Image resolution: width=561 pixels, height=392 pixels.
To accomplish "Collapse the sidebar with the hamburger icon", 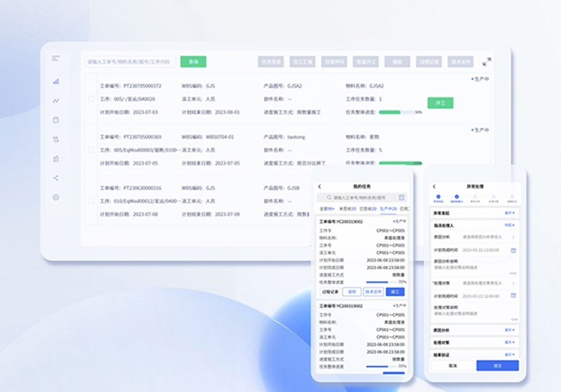I will click(x=56, y=58).
